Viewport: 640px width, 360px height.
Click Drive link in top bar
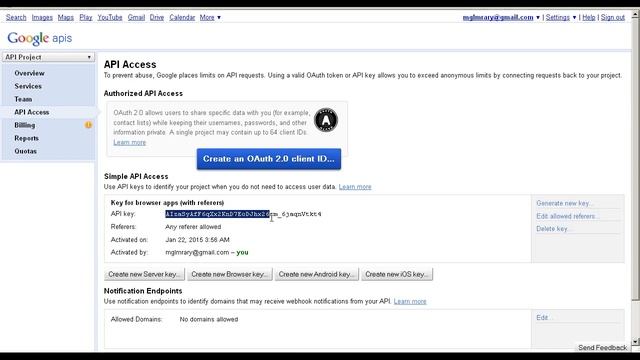pos(157,18)
